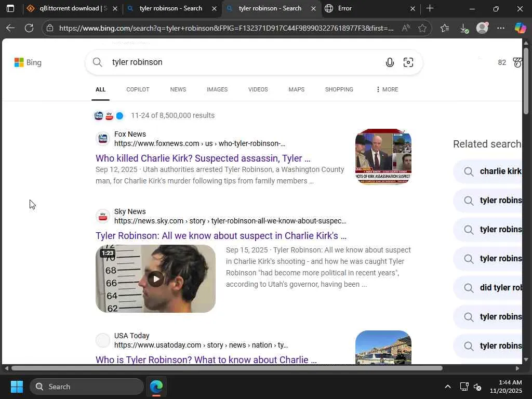
Task: Click the magnifier icon in search box
Action: [97, 62]
